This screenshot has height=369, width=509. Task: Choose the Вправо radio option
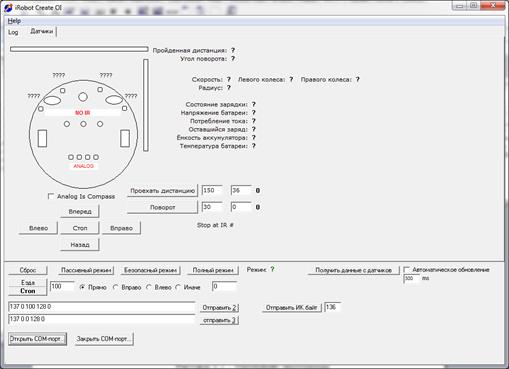pos(116,287)
